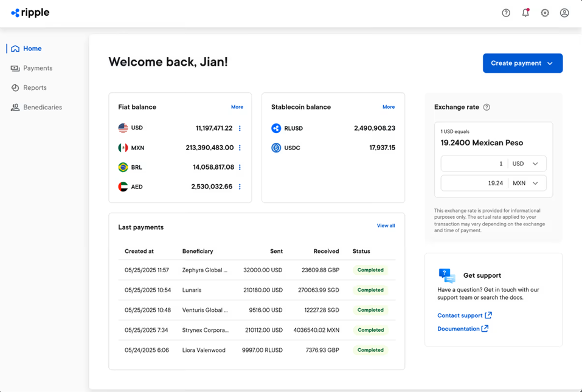Open the settings gear icon
582x392 pixels.
(x=544, y=12)
